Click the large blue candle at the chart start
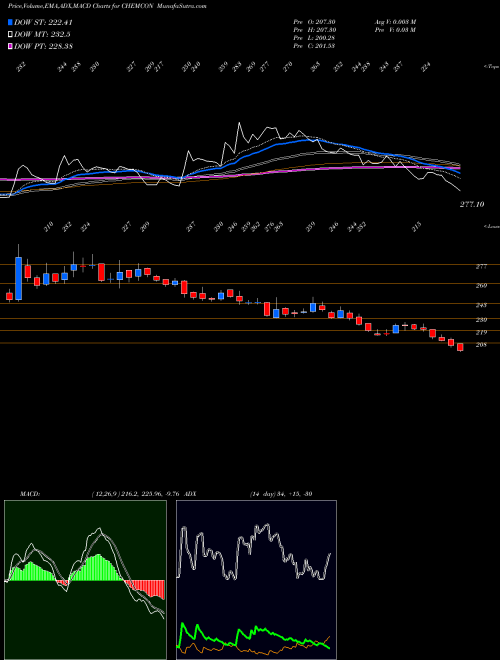The image size is (500, 660). click(19, 278)
